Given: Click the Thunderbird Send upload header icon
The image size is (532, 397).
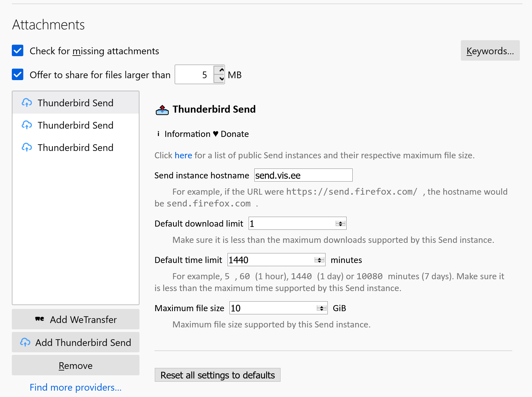Looking at the screenshot, I should tap(162, 109).
